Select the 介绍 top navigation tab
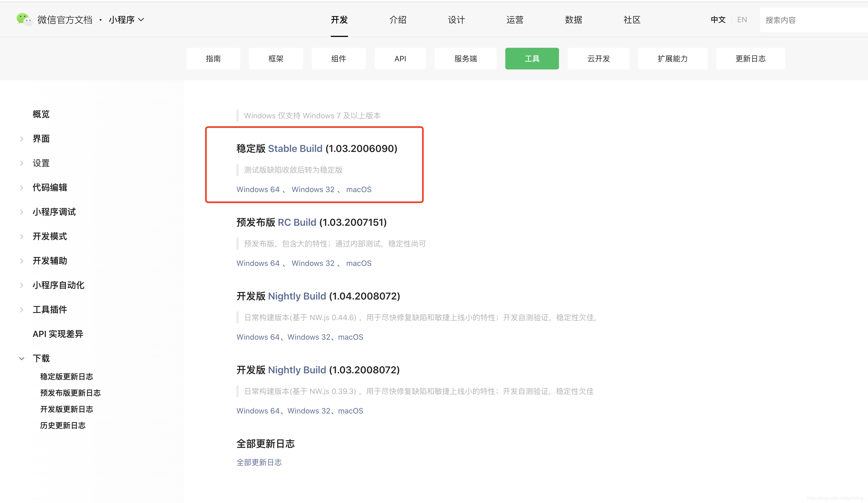This screenshot has height=503, width=868. (x=398, y=20)
